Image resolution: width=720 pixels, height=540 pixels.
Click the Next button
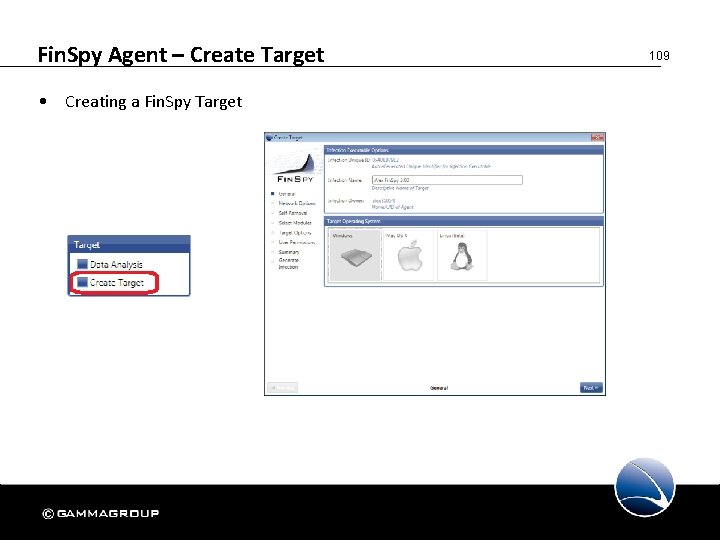591,388
